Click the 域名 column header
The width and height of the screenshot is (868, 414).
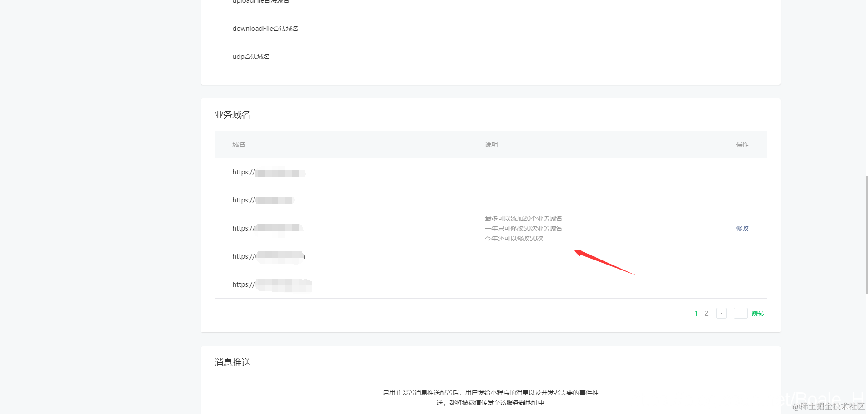click(239, 144)
